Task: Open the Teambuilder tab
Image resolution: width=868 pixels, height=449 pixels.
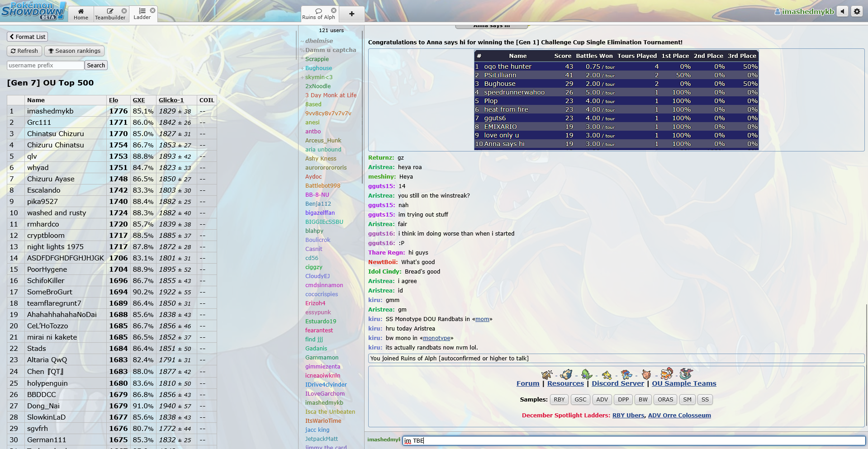Action: 110,14
